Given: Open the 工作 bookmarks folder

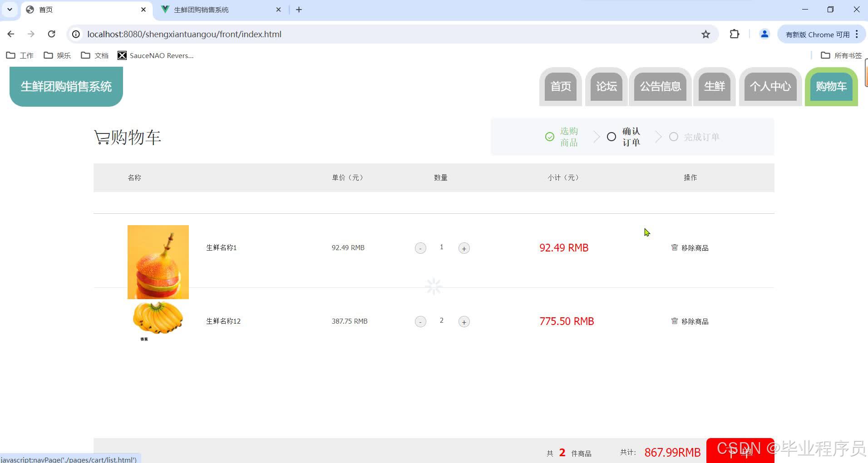Looking at the screenshot, I should [x=20, y=55].
